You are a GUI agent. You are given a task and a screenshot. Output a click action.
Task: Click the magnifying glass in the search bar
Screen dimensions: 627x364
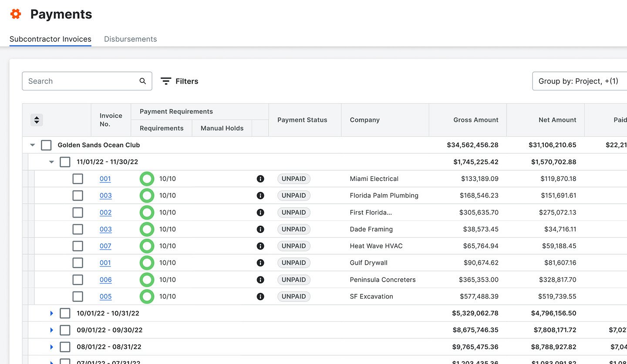[142, 81]
